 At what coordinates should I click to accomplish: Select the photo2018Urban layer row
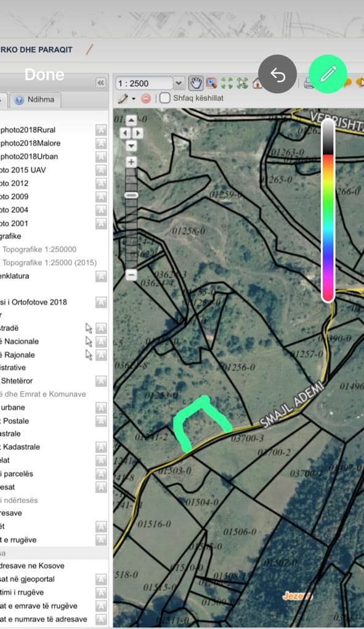point(29,157)
